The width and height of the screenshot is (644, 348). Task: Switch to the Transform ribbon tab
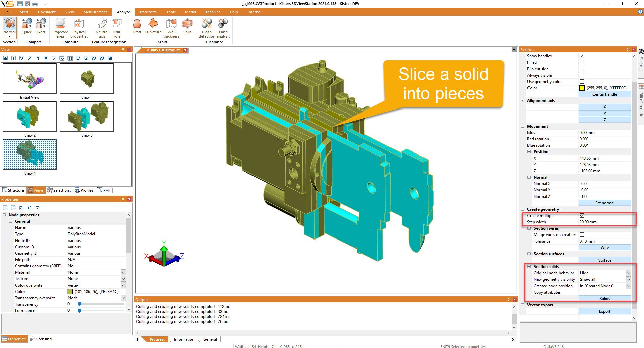tap(148, 12)
